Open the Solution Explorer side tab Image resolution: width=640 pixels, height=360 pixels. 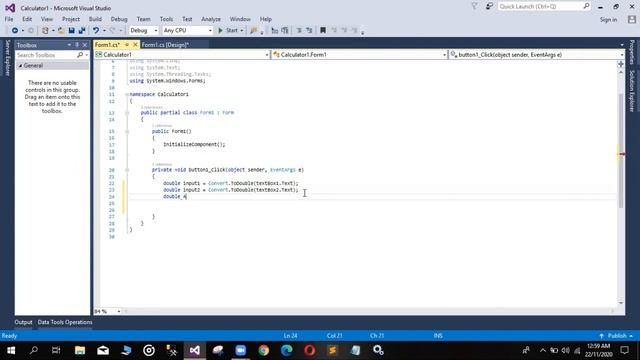coord(632,91)
